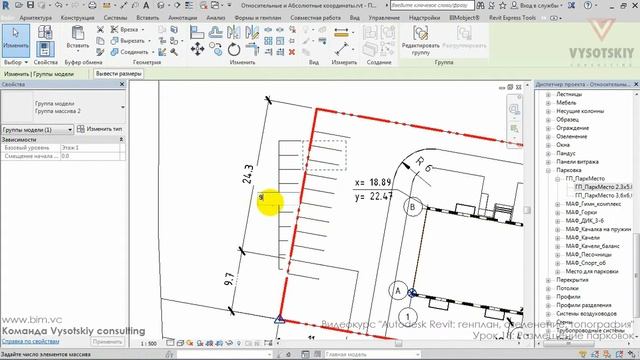Collapse the Парковка tree node
The height and width of the screenshot is (360, 640).
pos(549,170)
